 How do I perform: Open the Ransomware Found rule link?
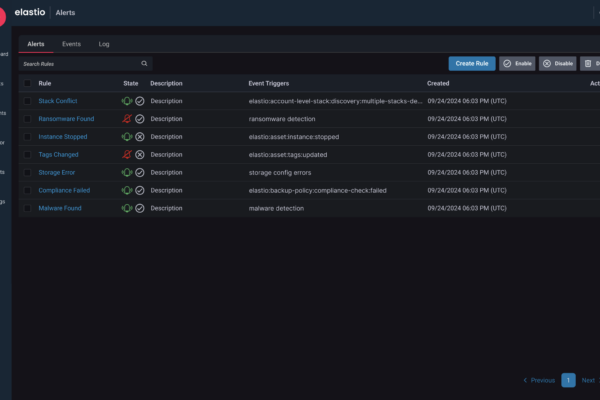click(x=65, y=119)
